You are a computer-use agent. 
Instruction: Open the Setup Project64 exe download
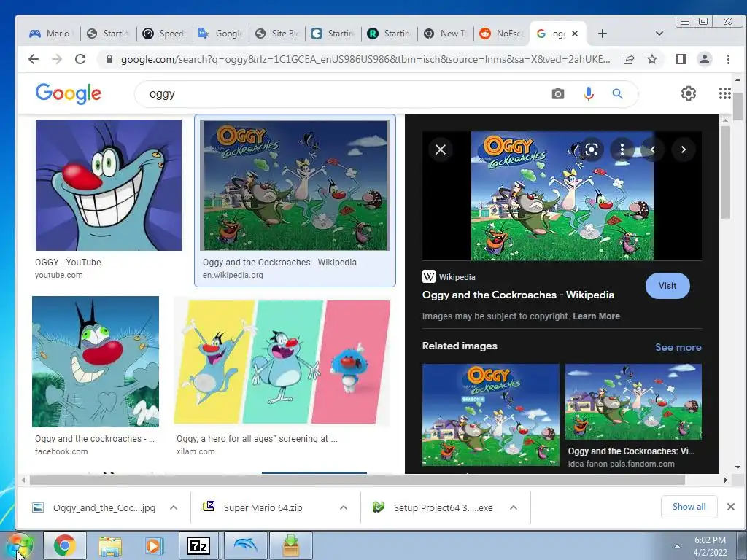(x=436, y=507)
